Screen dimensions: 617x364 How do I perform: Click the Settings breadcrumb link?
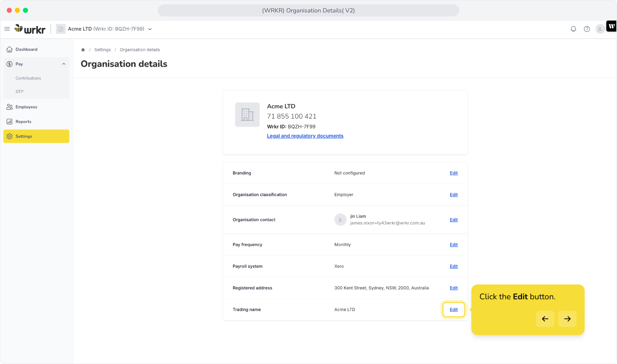pyautogui.click(x=102, y=50)
